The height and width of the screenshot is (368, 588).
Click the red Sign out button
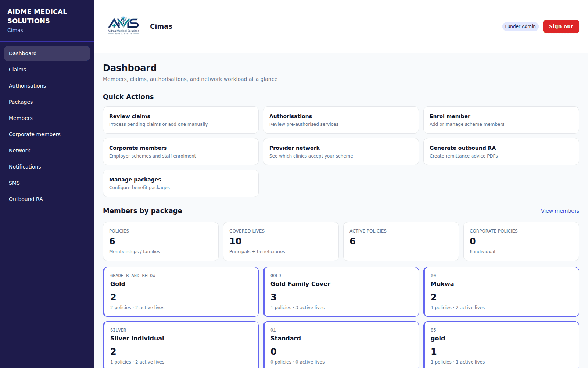pyautogui.click(x=561, y=26)
